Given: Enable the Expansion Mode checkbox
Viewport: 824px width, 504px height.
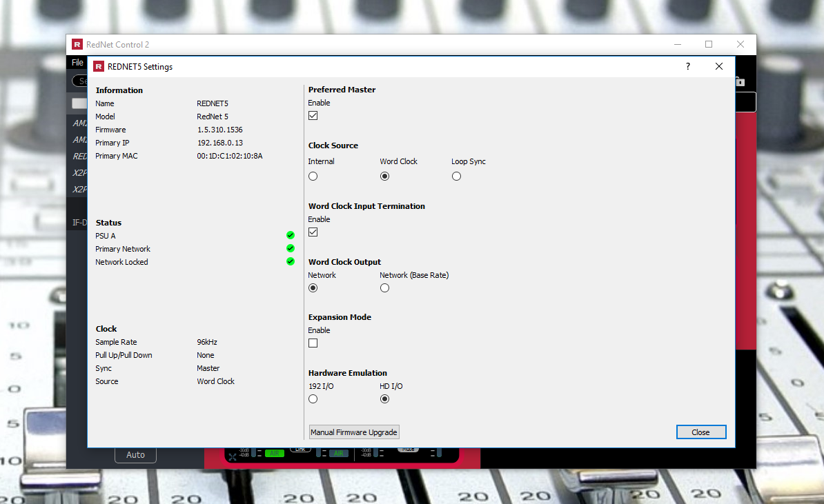Looking at the screenshot, I should click(313, 343).
